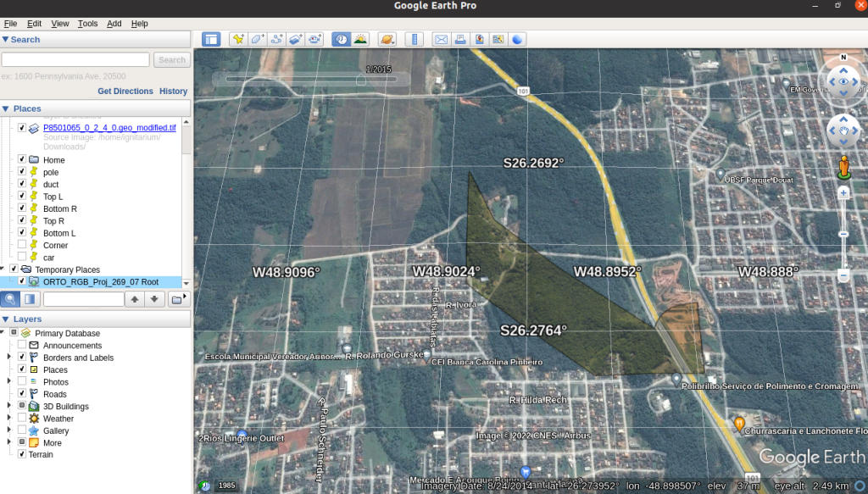Viewport: 868px width, 494px height.
Task: Hide the sidebar using the toolbar icon
Action: point(211,39)
